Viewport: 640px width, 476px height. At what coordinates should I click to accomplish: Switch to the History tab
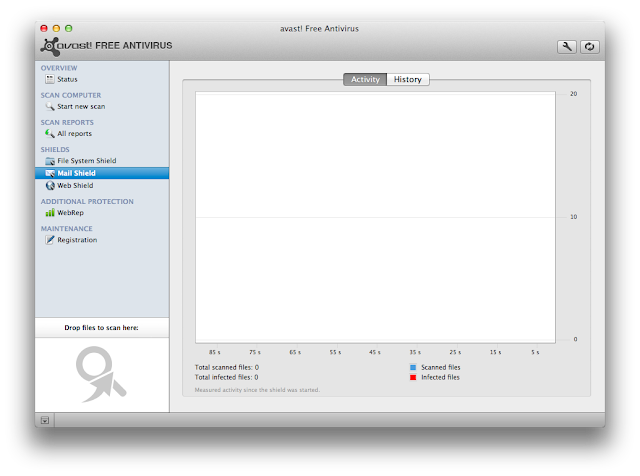(408, 79)
